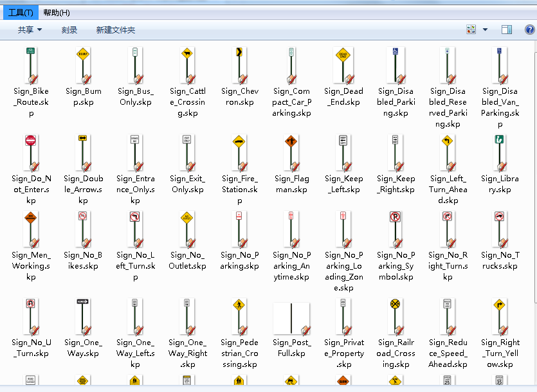The width and height of the screenshot is (537, 392).
Task: Click the file name text Sign_Dead_End.skp
Action: click(x=343, y=96)
